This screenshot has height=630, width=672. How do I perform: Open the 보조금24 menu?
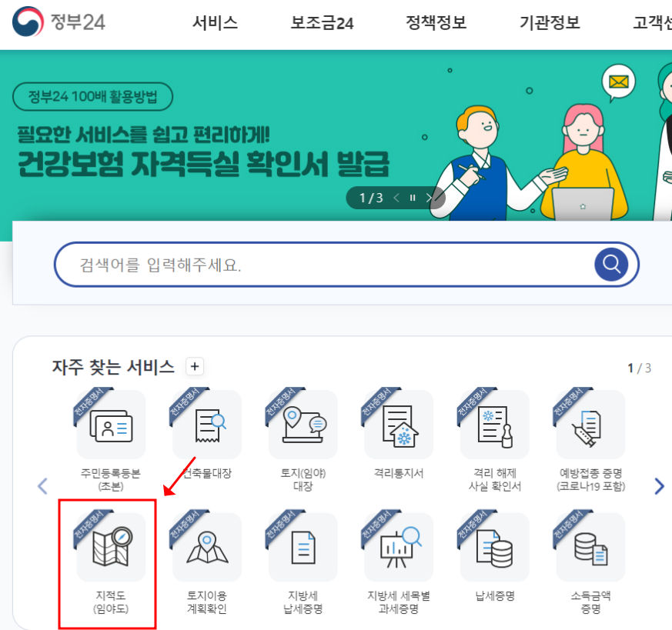coord(322,22)
